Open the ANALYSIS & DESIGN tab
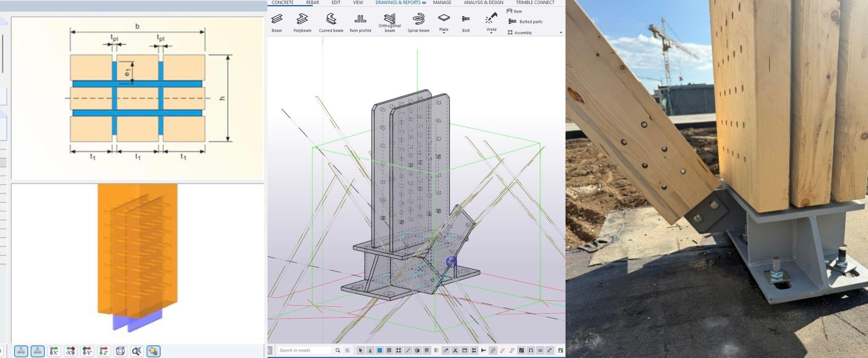Image resolution: width=868 pixels, height=358 pixels. [x=483, y=2]
